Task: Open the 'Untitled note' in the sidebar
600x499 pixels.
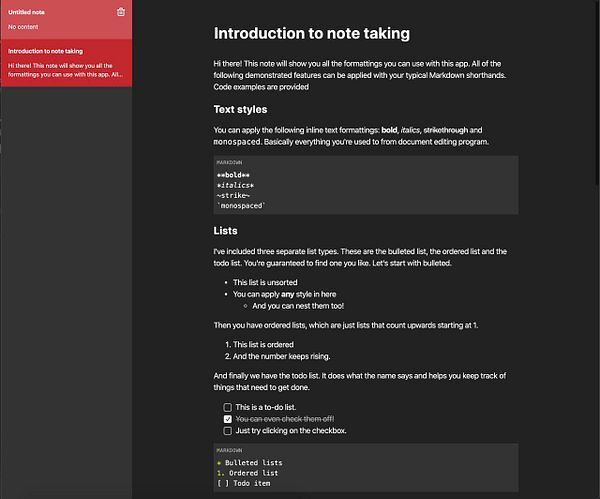Action: click(x=29, y=12)
